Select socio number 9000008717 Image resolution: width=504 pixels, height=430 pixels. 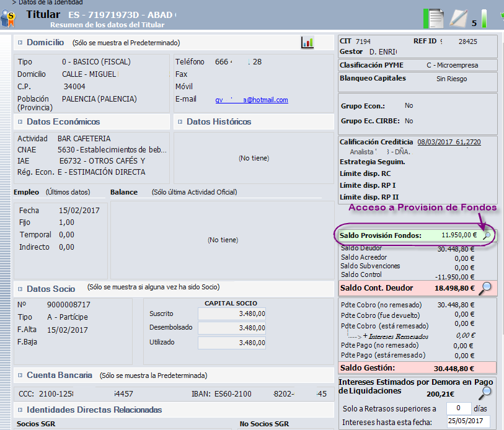pyautogui.click(x=69, y=304)
